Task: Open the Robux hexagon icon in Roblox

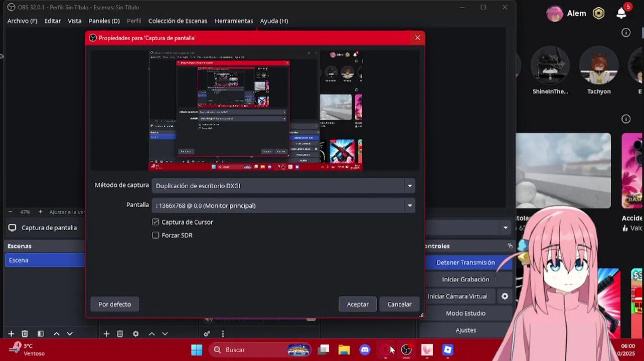Action: (599, 14)
